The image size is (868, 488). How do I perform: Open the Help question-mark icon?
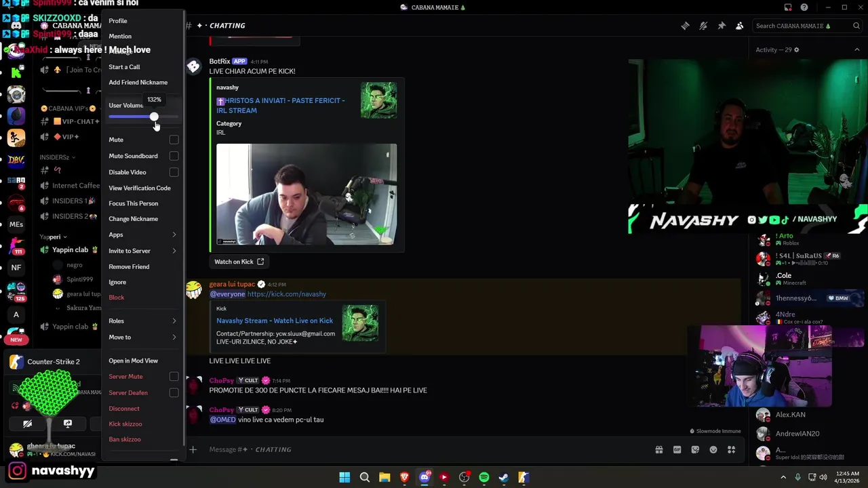(804, 7)
